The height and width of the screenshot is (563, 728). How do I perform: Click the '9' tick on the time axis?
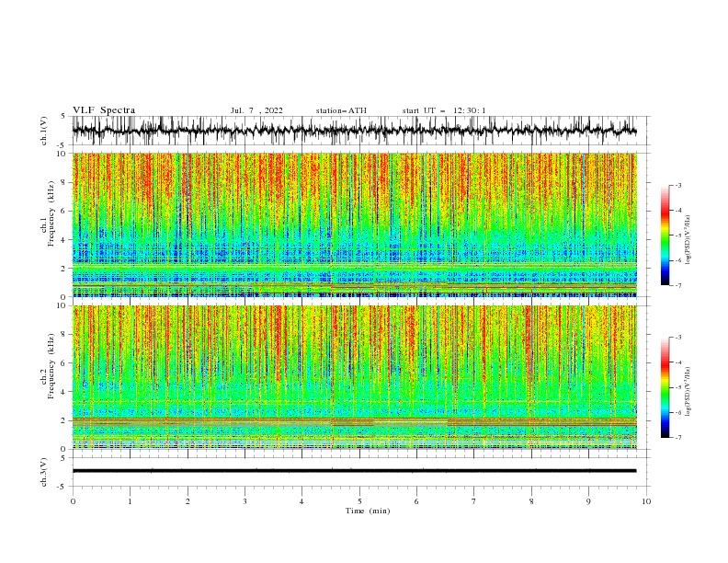click(x=588, y=501)
